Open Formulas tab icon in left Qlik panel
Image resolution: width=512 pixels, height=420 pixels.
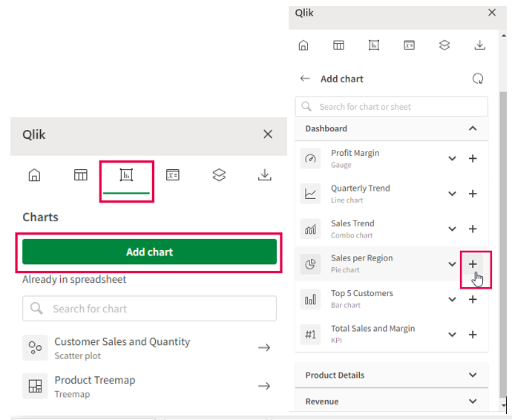172,175
